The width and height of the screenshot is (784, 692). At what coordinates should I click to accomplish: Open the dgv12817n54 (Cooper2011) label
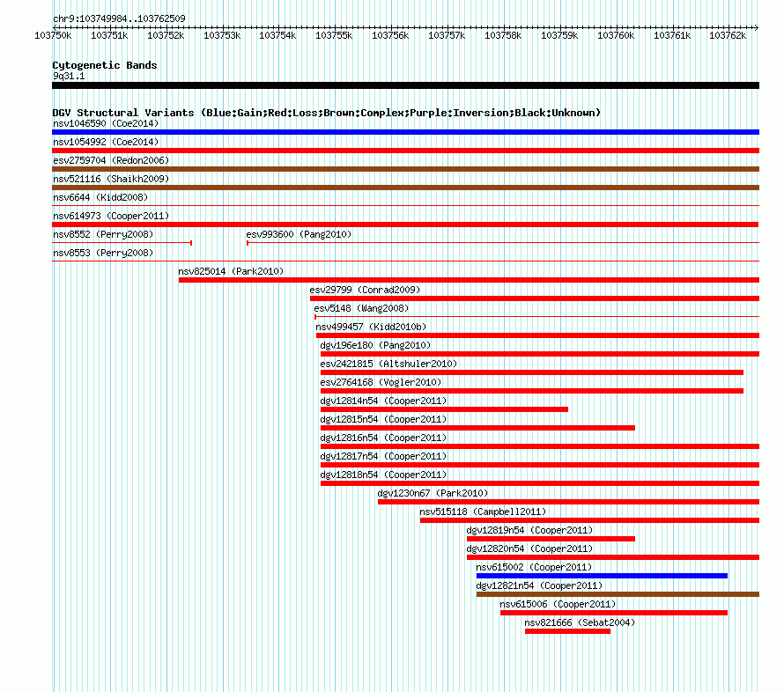coord(383,456)
